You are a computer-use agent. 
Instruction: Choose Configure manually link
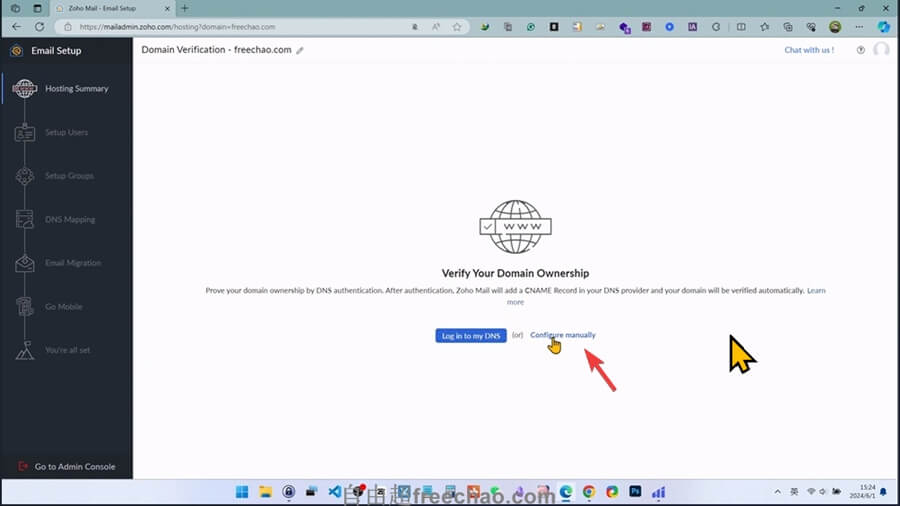[x=562, y=334]
